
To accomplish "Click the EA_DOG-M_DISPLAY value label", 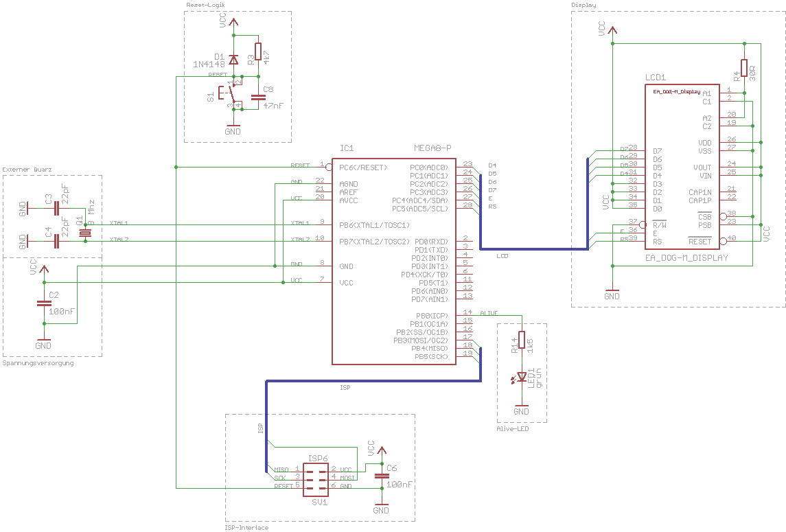I will (686, 257).
